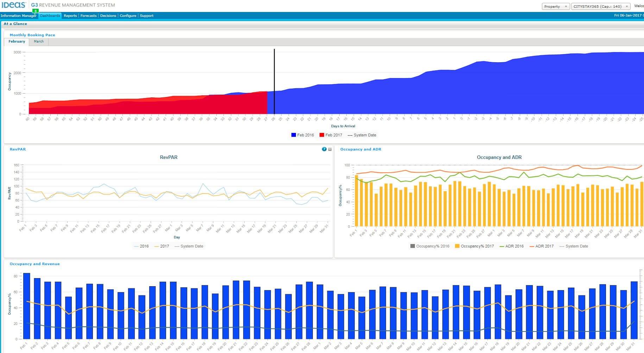Click the Support menu link
This screenshot has width=644, height=353.
tap(146, 16)
